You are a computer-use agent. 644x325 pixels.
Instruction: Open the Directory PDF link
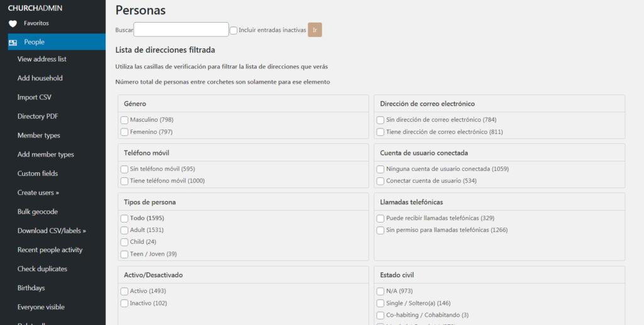pyautogui.click(x=39, y=116)
